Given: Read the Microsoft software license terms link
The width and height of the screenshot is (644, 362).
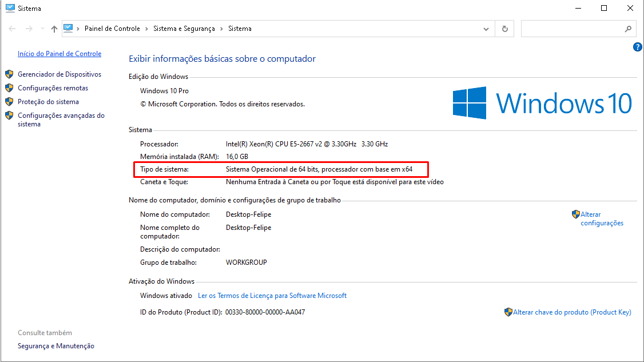Looking at the screenshot, I should (x=272, y=296).
